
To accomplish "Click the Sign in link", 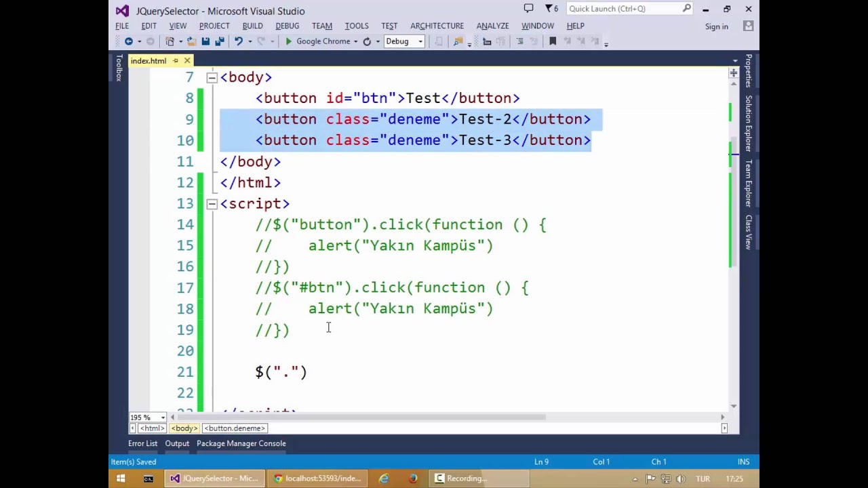I will (x=717, y=26).
